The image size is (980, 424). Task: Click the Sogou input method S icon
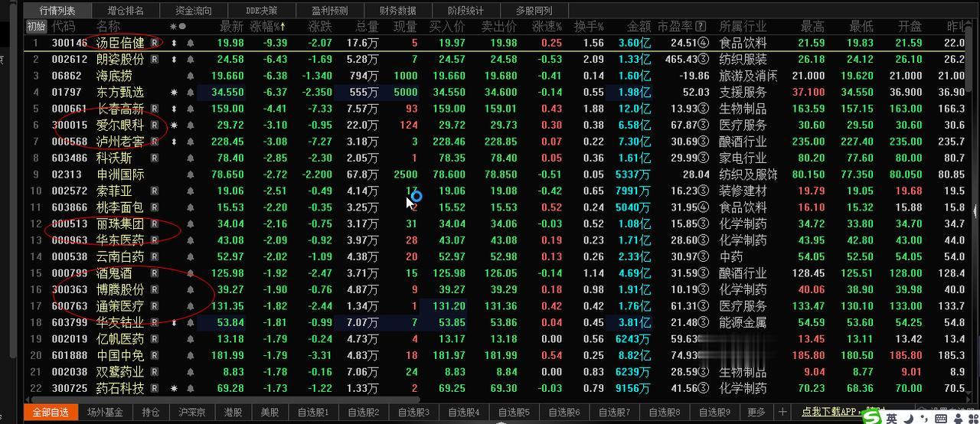coord(871,417)
